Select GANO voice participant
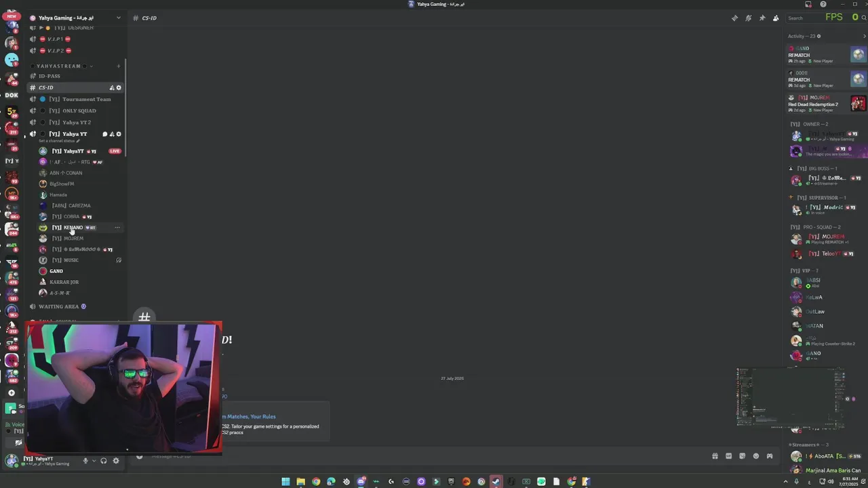Screen dimensions: 868x488 pyautogui.click(x=79, y=271)
